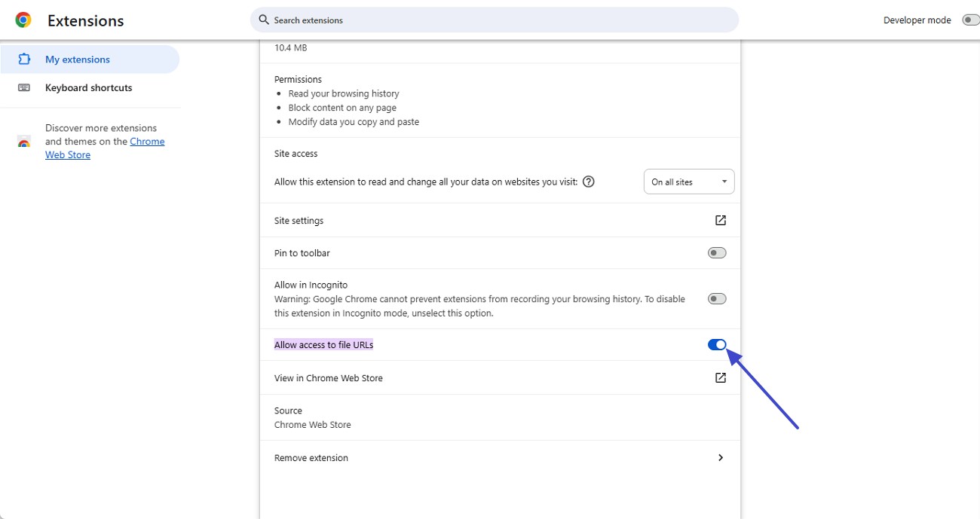Image resolution: width=980 pixels, height=519 pixels.
Task: Click the search magnifier icon
Action: pos(264,20)
